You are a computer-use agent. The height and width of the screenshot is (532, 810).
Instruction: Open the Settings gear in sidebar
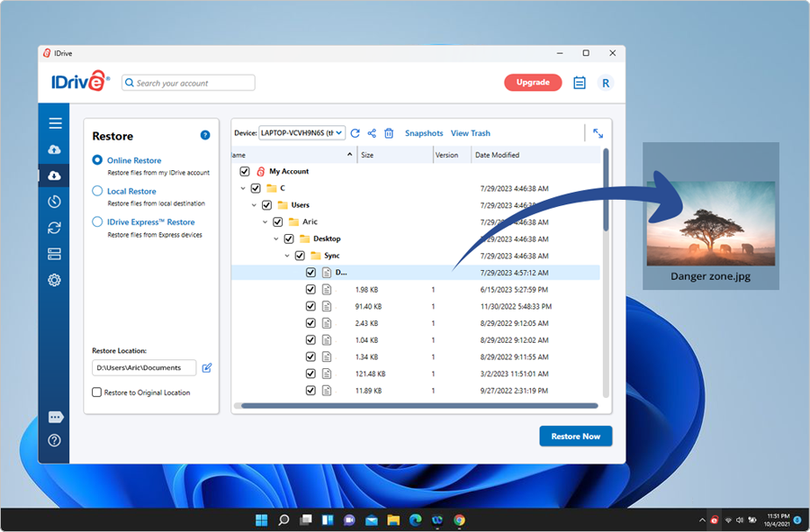pyautogui.click(x=54, y=280)
